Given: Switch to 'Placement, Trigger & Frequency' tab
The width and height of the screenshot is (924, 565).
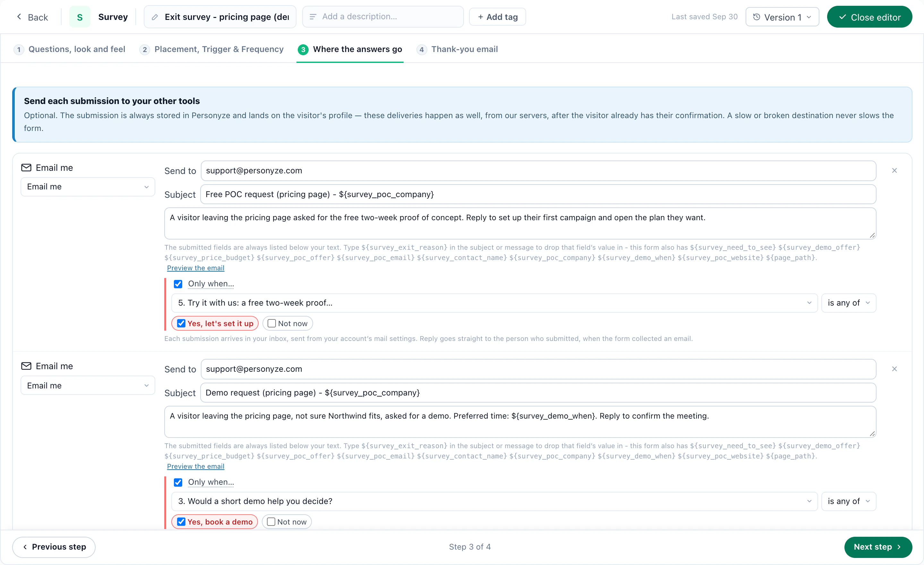Looking at the screenshot, I should (x=211, y=49).
